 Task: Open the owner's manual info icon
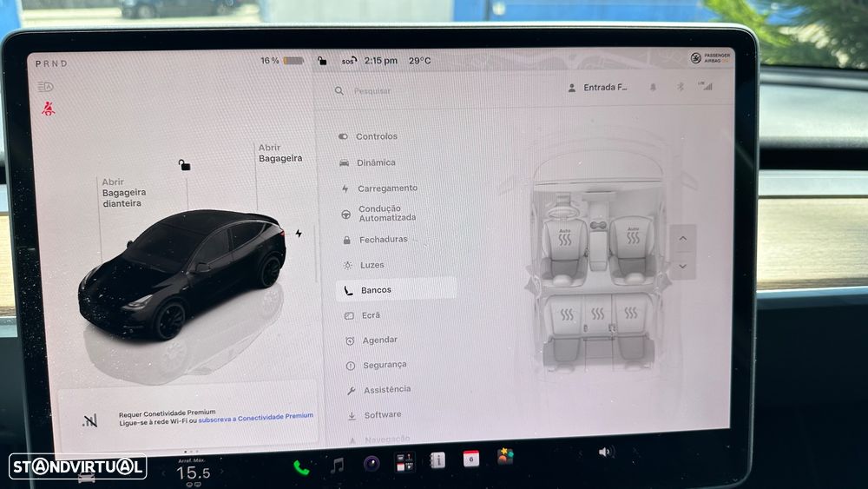pyautogui.click(x=437, y=460)
